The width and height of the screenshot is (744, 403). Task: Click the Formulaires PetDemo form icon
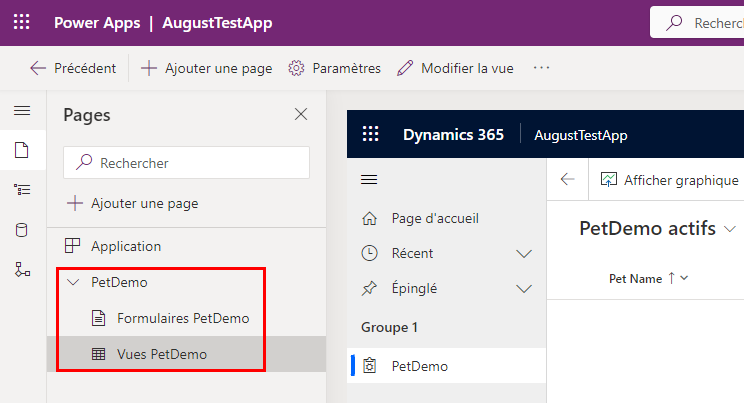point(98,318)
